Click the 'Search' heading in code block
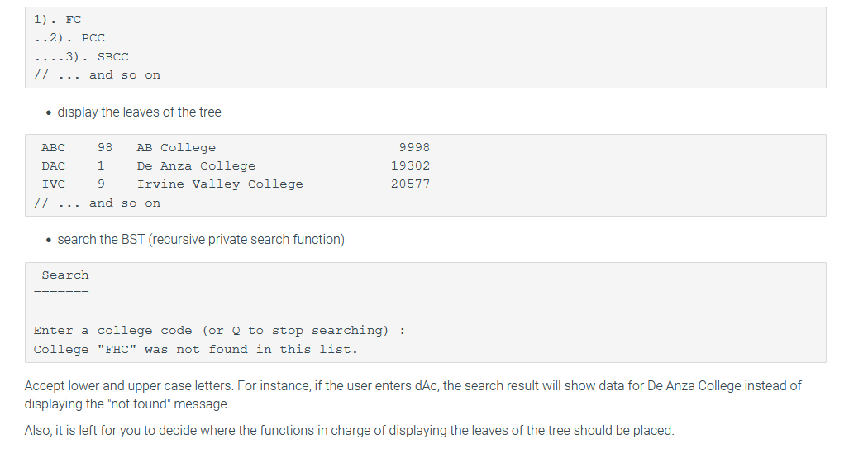This screenshot has width=868, height=449. coord(64,275)
